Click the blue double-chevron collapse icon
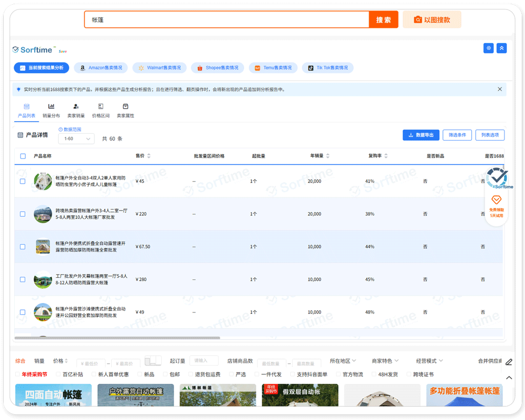 [x=501, y=48]
